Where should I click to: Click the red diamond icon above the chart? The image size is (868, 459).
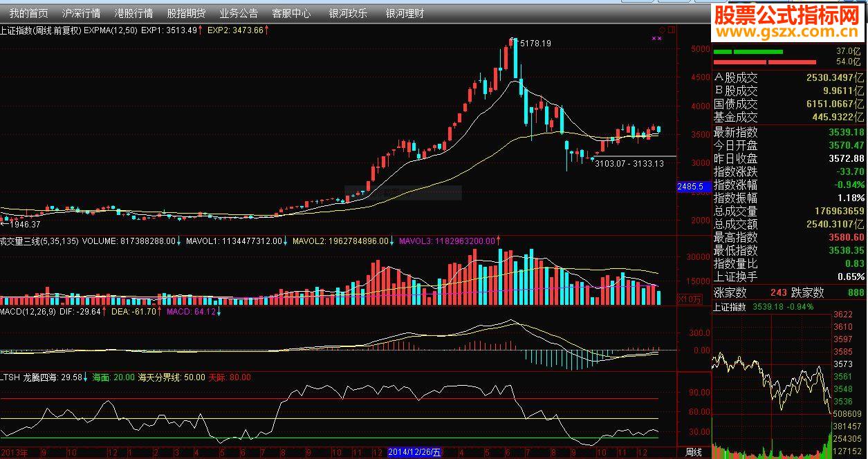coord(662,30)
